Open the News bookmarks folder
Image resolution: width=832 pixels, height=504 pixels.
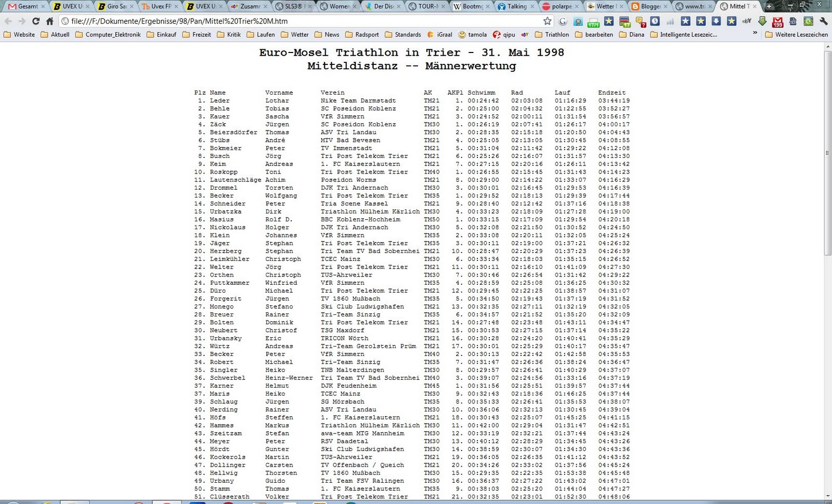(x=327, y=35)
